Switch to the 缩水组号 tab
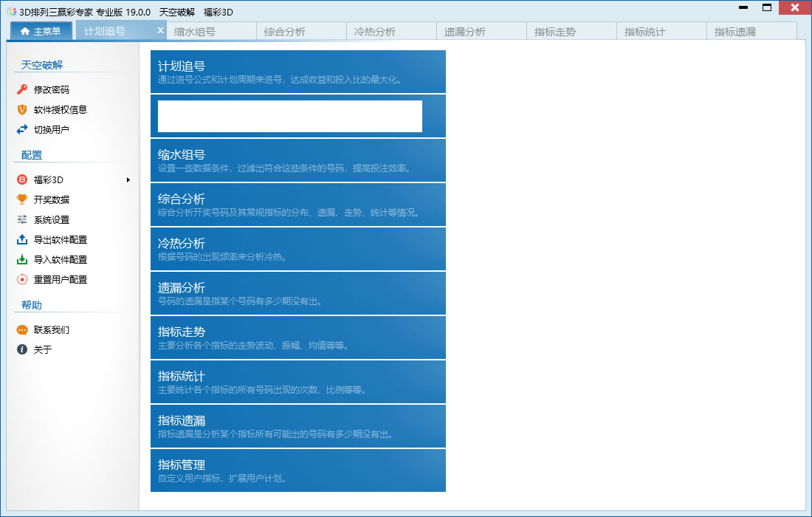The width and height of the screenshot is (812, 517). (x=211, y=31)
